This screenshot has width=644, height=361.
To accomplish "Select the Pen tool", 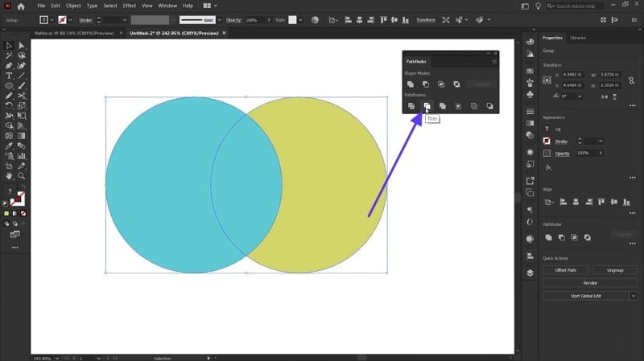I will [9, 66].
